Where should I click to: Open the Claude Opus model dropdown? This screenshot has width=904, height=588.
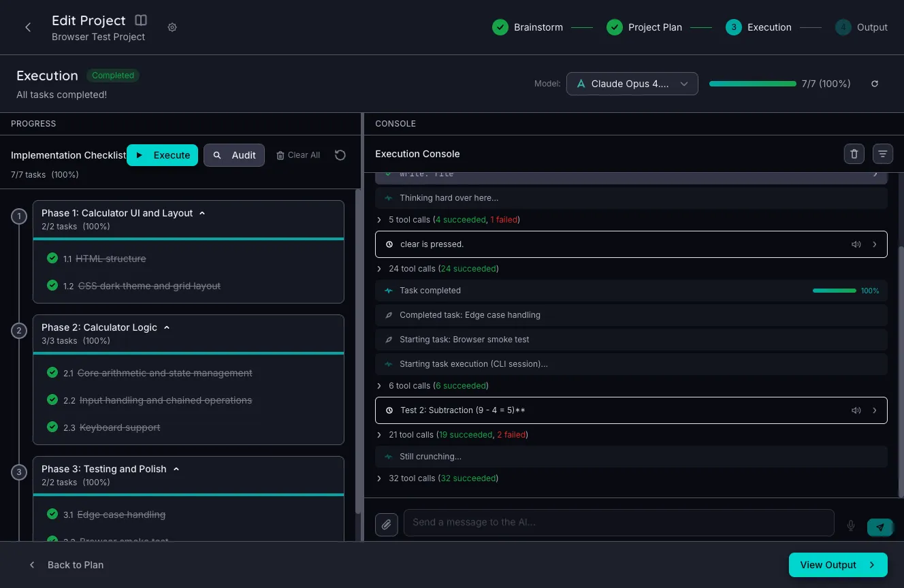click(632, 84)
